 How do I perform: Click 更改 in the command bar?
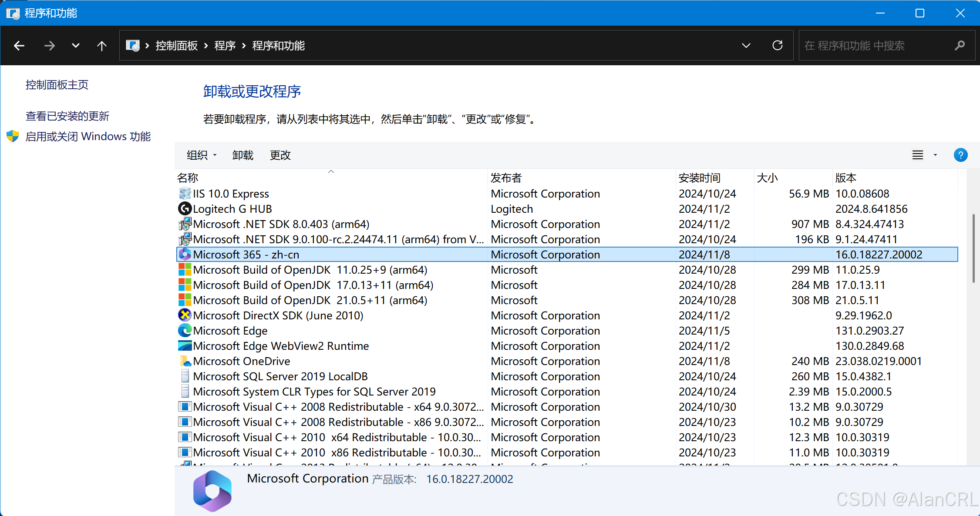click(280, 155)
